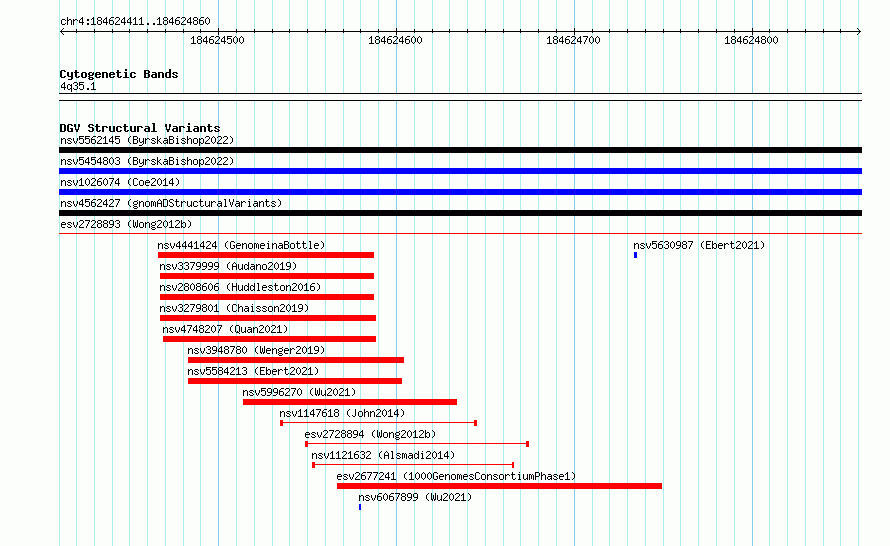The image size is (890, 546).
Task: Click the nsv5454803 (ByrskaBishop2022) label
Action: tap(147, 161)
